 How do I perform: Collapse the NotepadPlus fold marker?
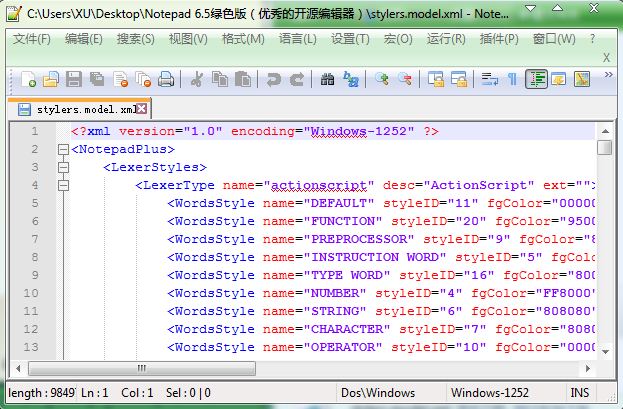click(64, 150)
